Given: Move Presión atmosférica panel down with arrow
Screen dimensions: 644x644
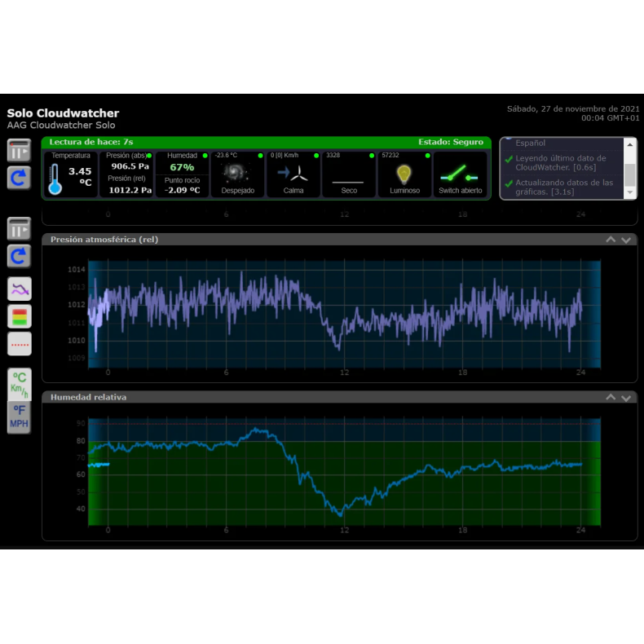Looking at the screenshot, I should pyautogui.click(x=626, y=240).
